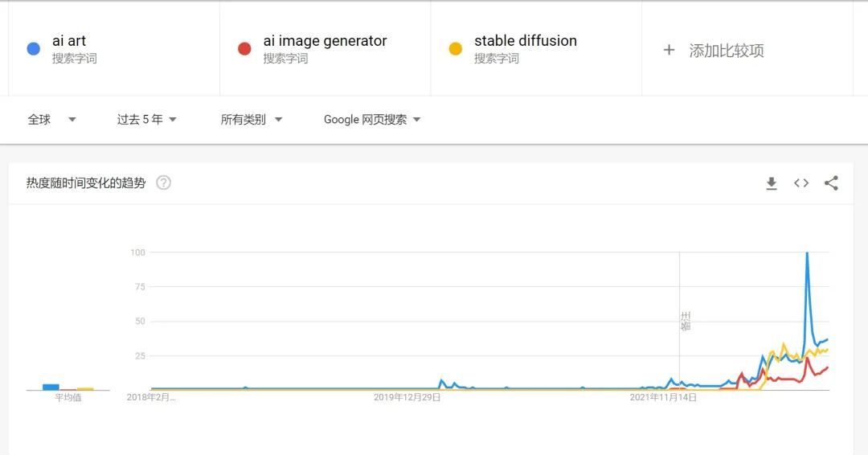Click the share chart icon

[x=831, y=183]
